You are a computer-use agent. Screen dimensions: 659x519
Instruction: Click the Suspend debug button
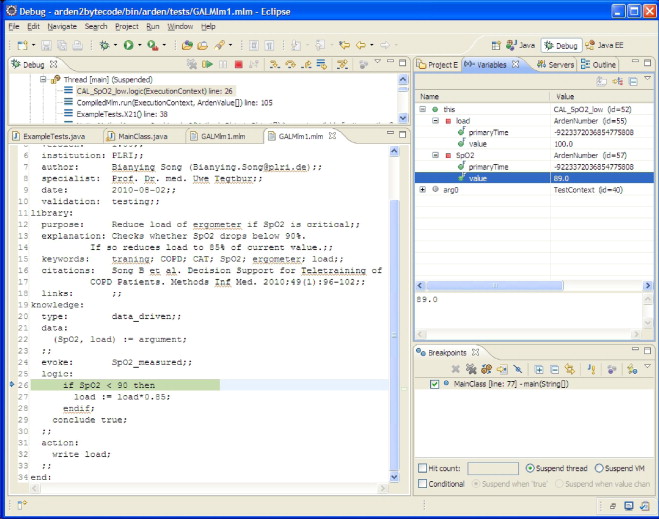point(223,64)
